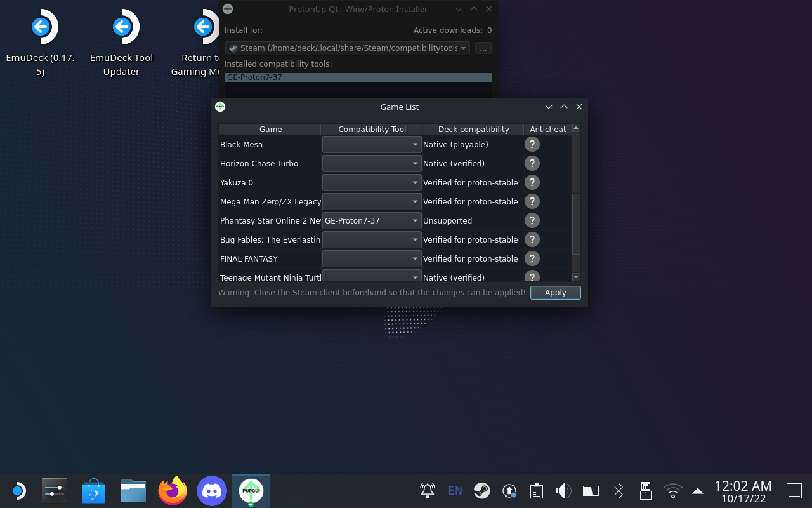
Task: Show hidden system tray icons
Action: 698,491
